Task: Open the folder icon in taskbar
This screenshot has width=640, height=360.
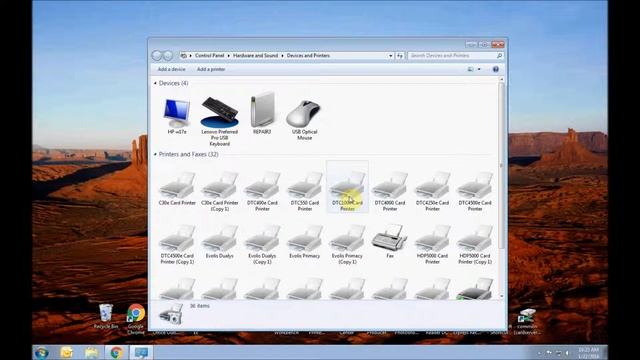Action: [x=91, y=353]
